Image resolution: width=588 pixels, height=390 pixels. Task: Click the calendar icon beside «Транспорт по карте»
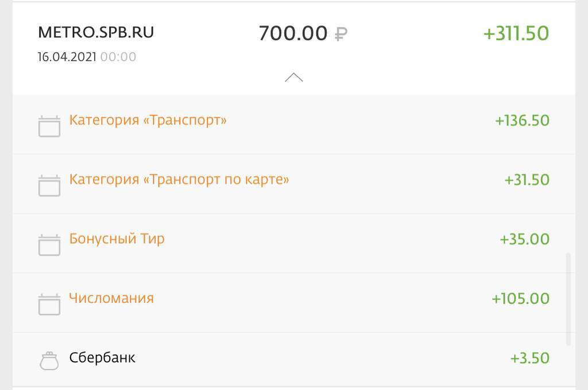(49, 184)
